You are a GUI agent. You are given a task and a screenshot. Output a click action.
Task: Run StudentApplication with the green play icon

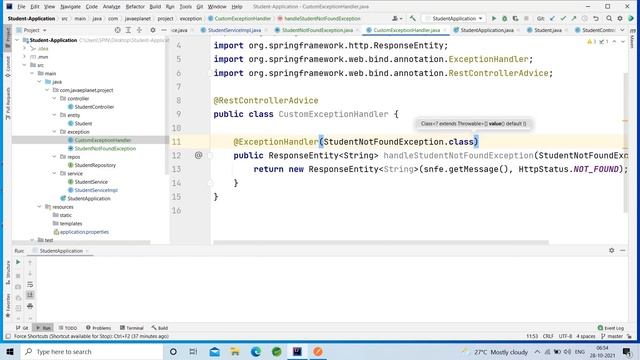click(493, 18)
